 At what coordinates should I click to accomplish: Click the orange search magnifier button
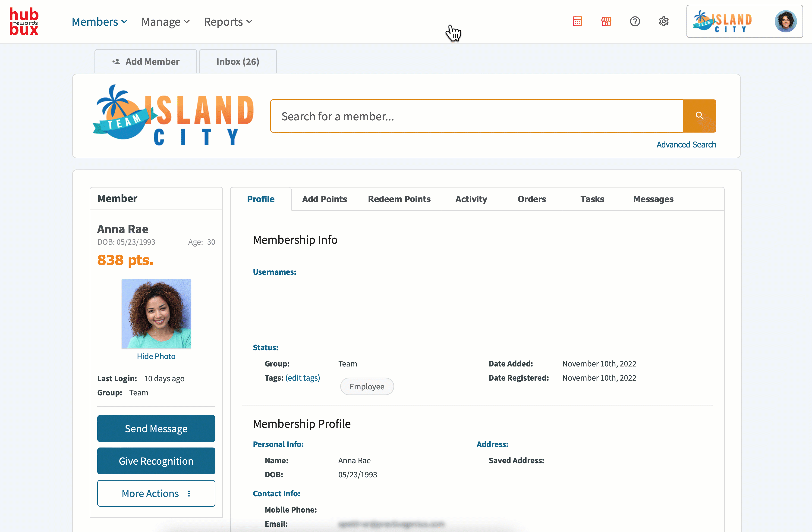[x=699, y=116]
